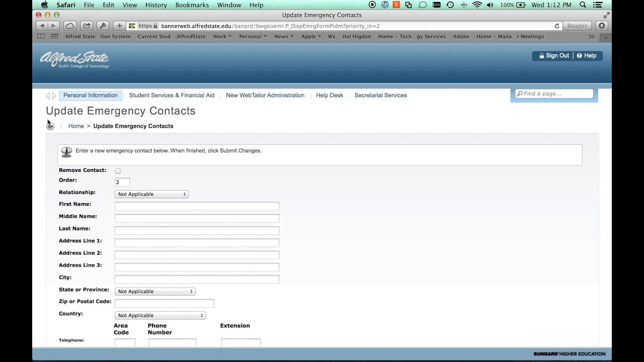Open the Reading List book icon
Viewport: 644px width, 362px height.
point(41,36)
